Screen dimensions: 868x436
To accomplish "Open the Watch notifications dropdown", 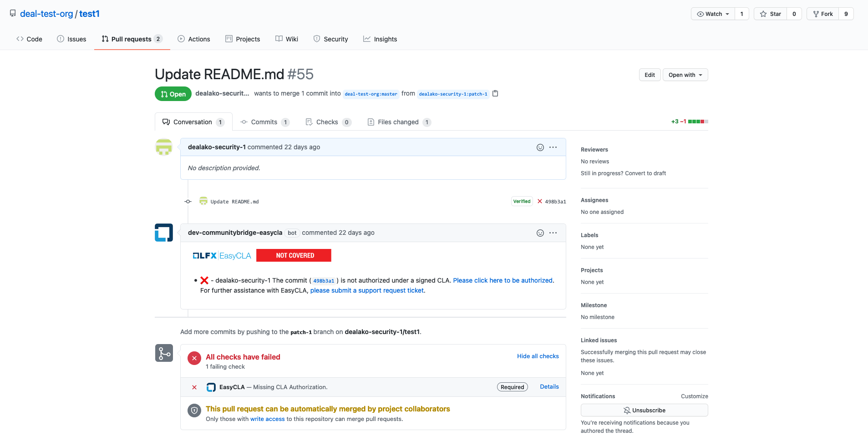I will (x=713, y=14).
